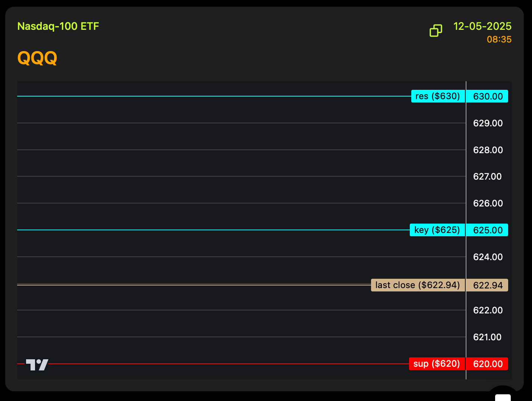Screen dimensions: 532x401
Task: Click the 12-05-2025 date
Action: pyautogui.click(x=482, y=26)
